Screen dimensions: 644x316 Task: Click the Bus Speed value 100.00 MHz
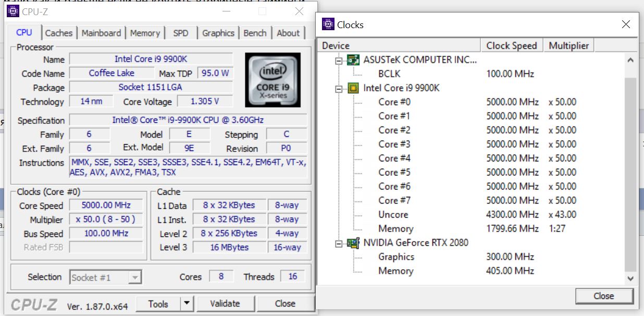(x=106, y=234)
